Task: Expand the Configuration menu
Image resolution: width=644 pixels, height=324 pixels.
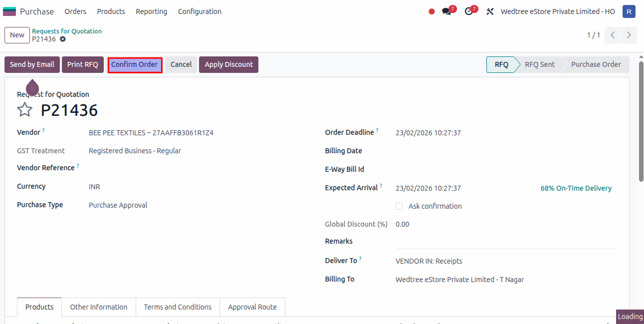Action: click(200, 11)
